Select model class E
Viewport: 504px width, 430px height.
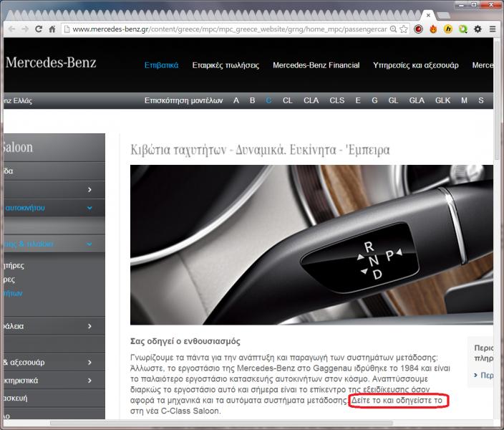358,100
